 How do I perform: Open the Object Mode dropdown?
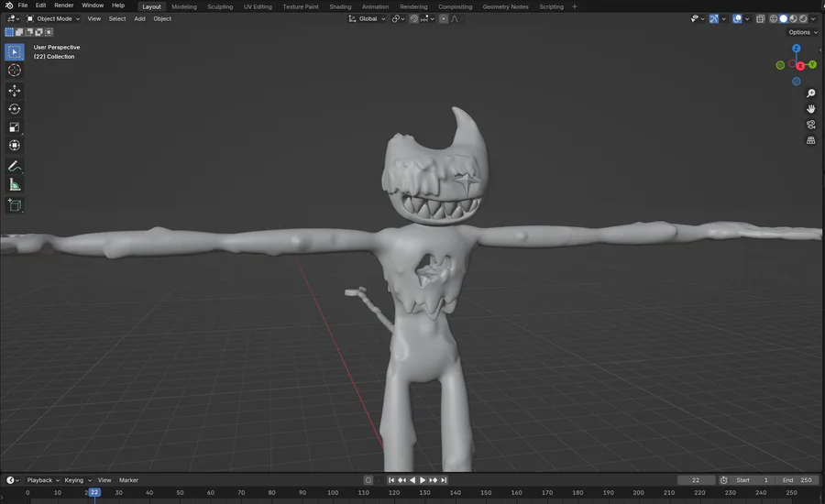pyautogui.click(x=53, y=19)
